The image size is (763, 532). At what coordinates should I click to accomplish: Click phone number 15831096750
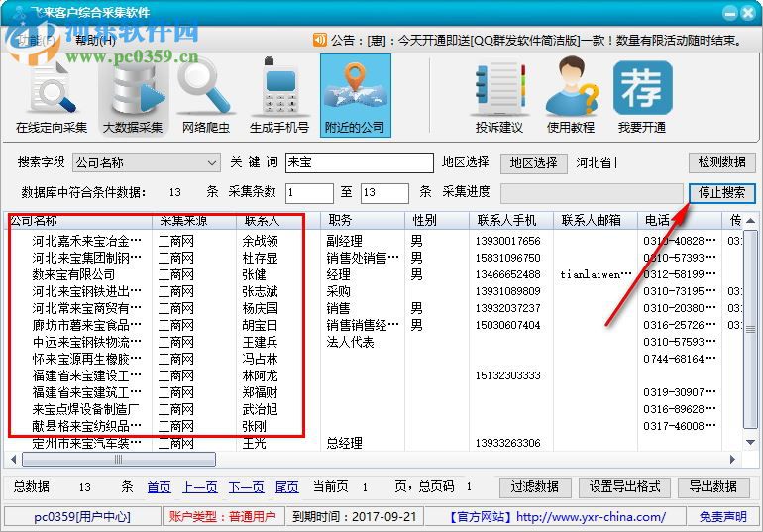[507, 258]
